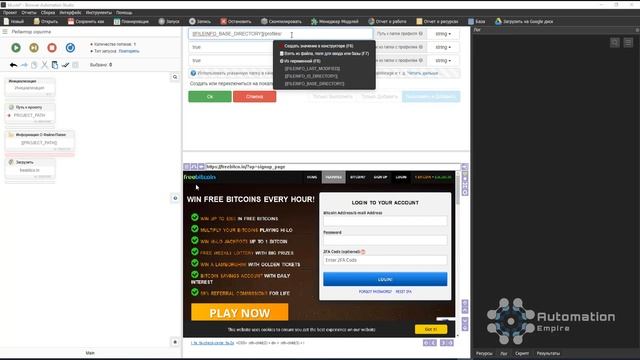Screen dimensions: 640x360
Task: Click the Новый toolbar button
Action: [13, 21]
